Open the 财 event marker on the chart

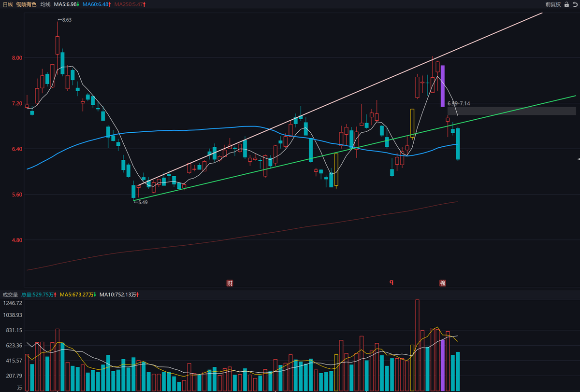tap(230, 283)
